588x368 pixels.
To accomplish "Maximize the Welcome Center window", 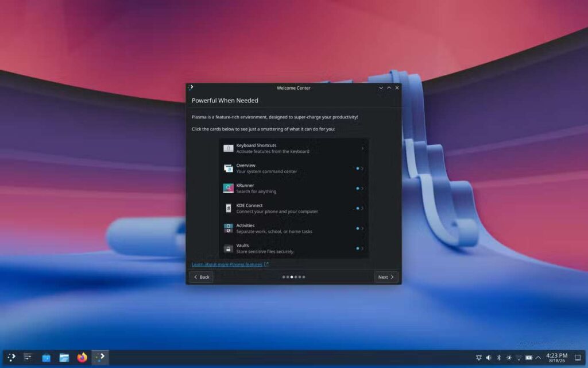I will click(x=389, y=87).
